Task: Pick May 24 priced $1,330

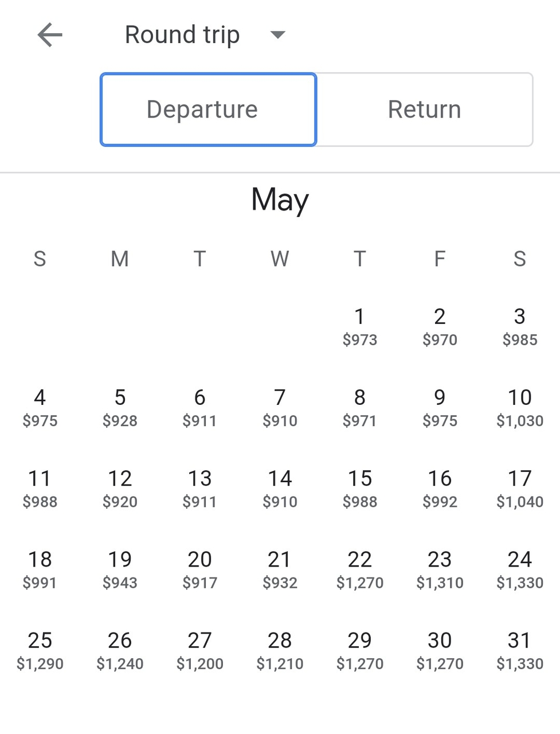Action: 520,569
